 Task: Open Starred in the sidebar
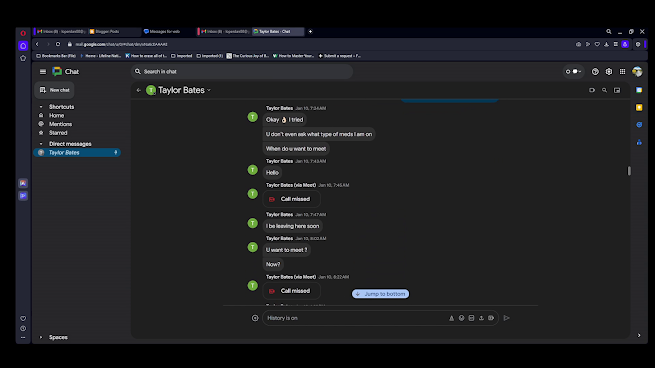point(58,133)
